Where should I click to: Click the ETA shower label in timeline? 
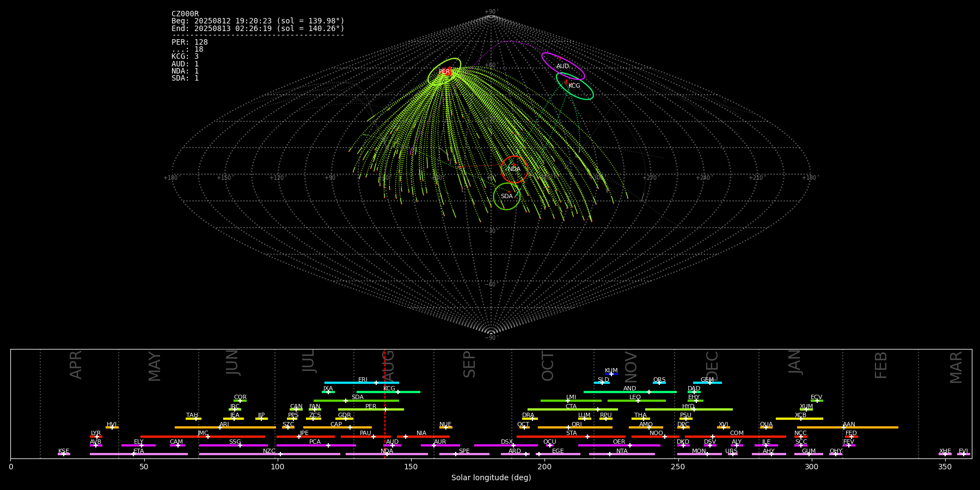[x=139, y=451]
